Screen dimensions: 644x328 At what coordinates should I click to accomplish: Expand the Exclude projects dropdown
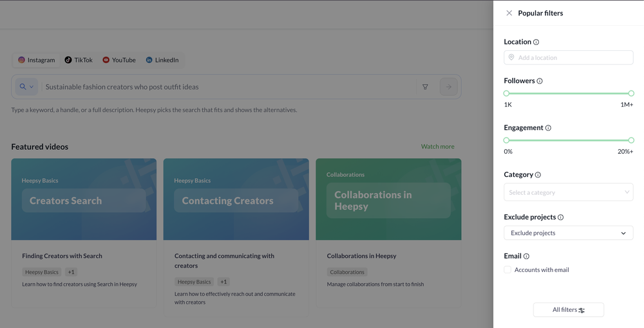[569, 233]
